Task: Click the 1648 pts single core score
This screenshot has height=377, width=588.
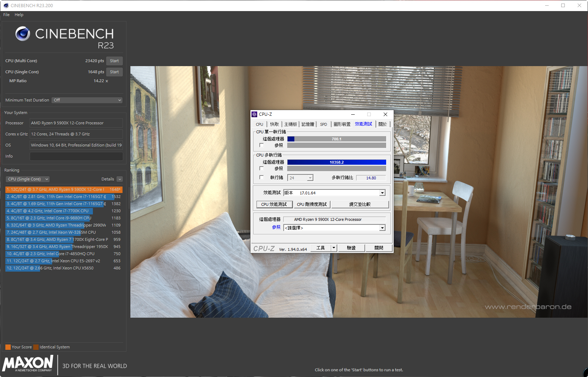Action: (x=96, y=72)
